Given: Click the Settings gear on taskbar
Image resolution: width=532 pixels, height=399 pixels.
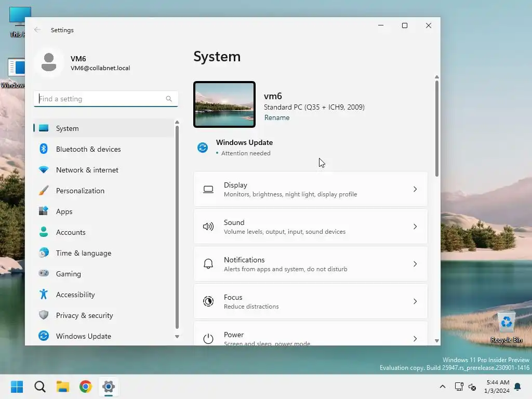Looking at the screenshot, I should tap(109, 387).
